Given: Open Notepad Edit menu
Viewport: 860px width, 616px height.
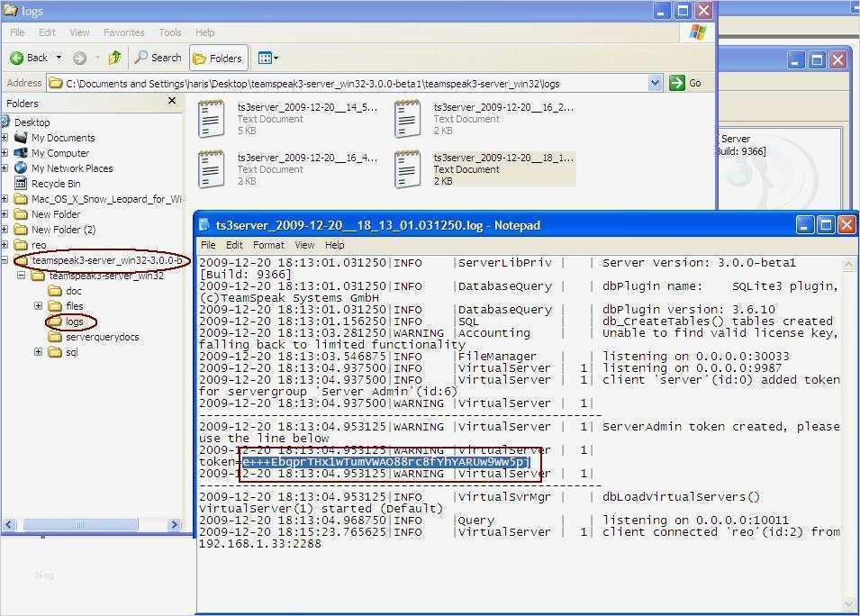Looking at the screenshot, I should [x=234, y=245].
